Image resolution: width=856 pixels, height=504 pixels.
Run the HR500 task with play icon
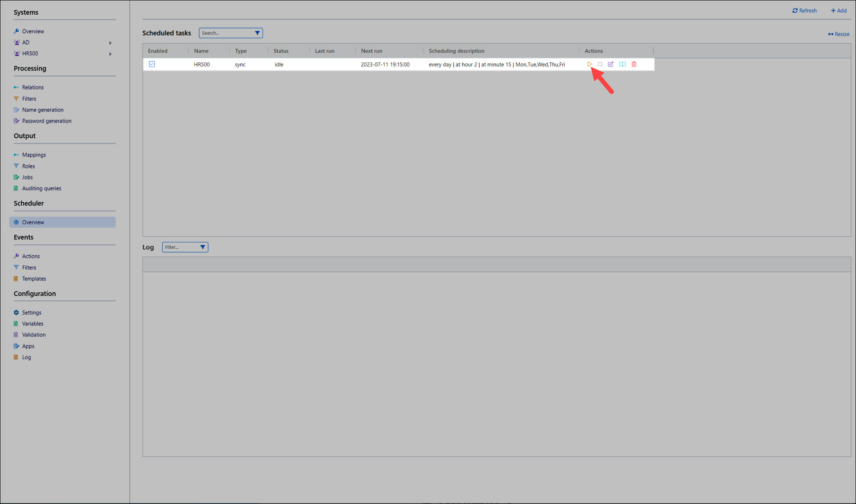click(x=589, y=64)
